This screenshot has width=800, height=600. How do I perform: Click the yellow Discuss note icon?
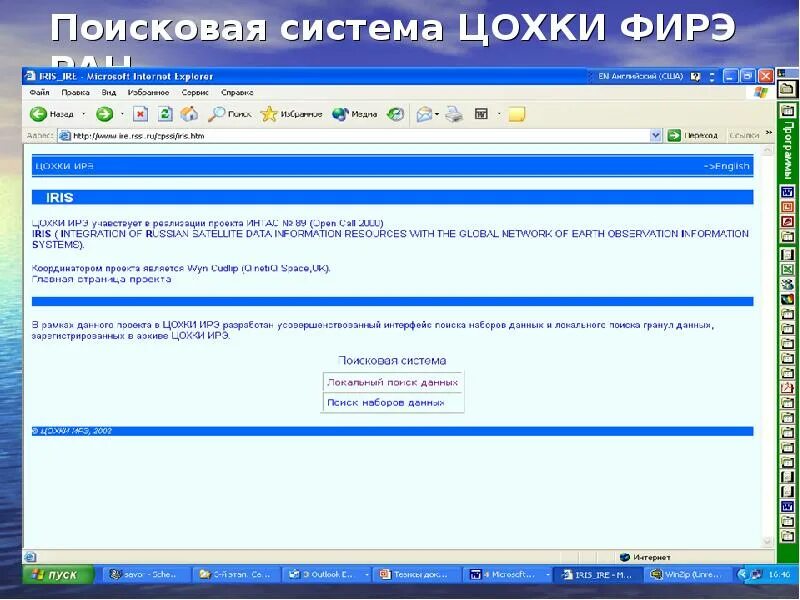[x=517, y=114]
